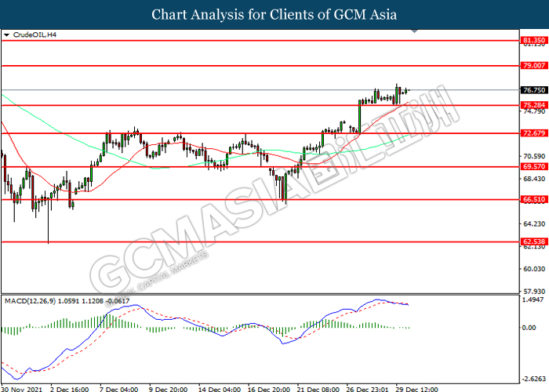Click the 79.007 price level label

tap(534, 65)
